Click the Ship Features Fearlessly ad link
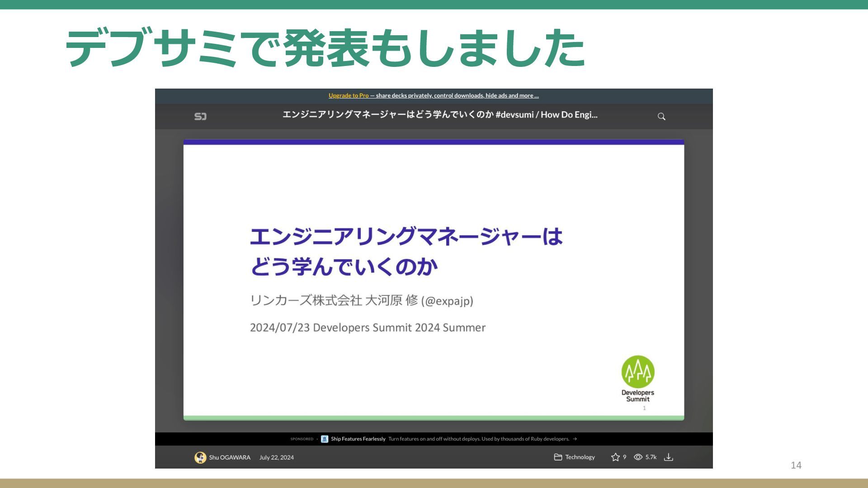Image resolution: width=868 pixels, height=488 pixels. point(358,439)
